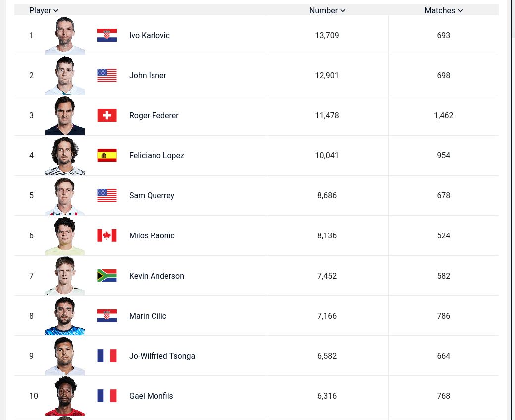The width and height of the screenshot is (515, 420).
Task: Click the Canada flag beside Milos Raonic
Action: point(107,236)
